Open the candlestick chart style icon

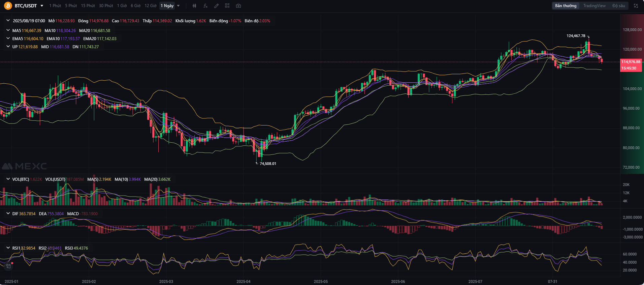click(x=194, y=6)
